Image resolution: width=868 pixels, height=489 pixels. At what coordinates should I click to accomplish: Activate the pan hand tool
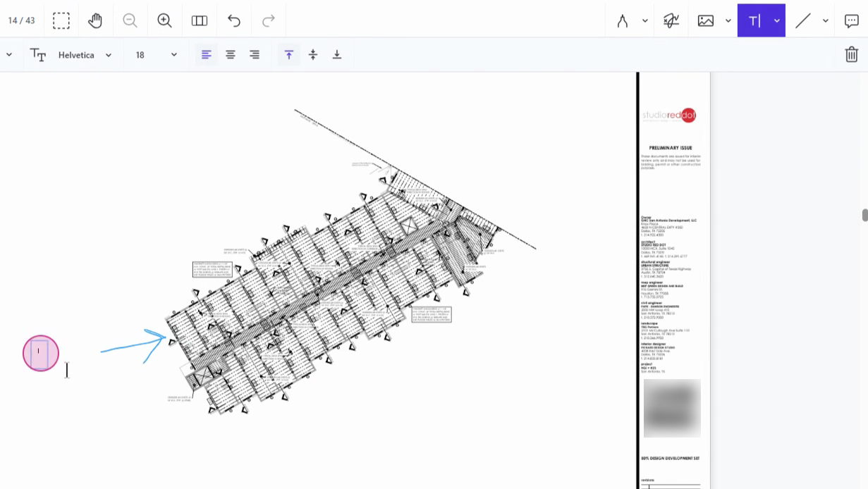click(95, 20)
